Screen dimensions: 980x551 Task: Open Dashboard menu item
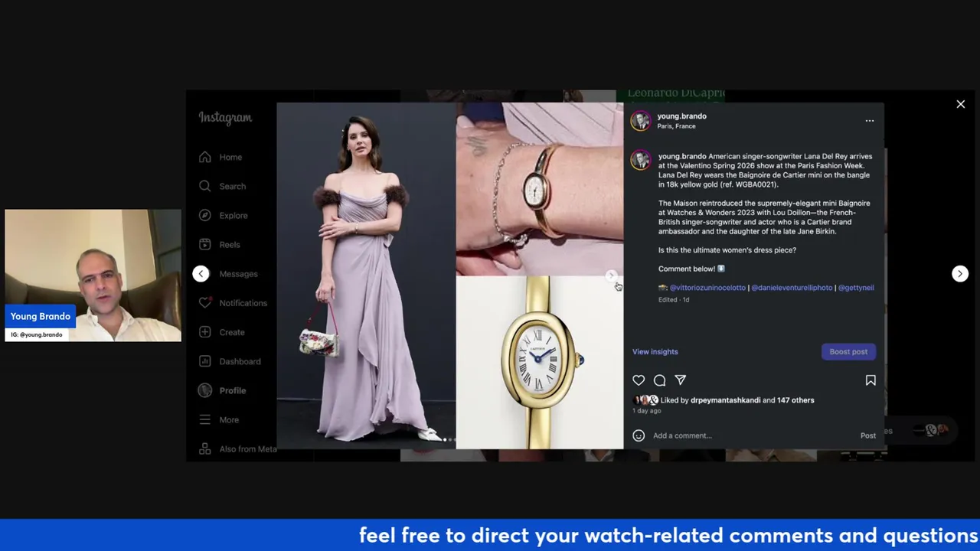click(x=240, y=361)
